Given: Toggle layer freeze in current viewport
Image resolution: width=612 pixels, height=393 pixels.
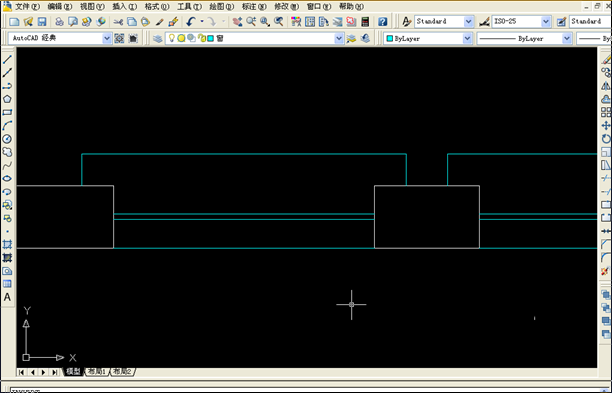Looking at the screenshot, I should [x=191, y=38].
